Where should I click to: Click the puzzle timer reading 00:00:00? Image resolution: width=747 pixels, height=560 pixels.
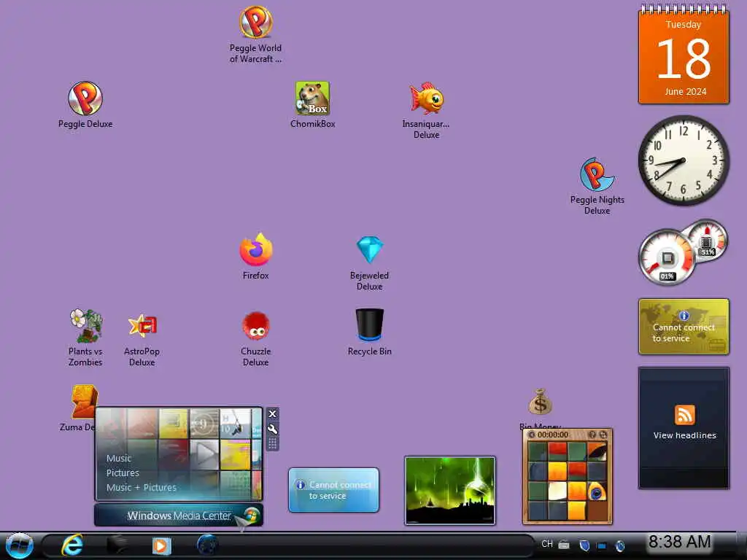click(553, 435)
